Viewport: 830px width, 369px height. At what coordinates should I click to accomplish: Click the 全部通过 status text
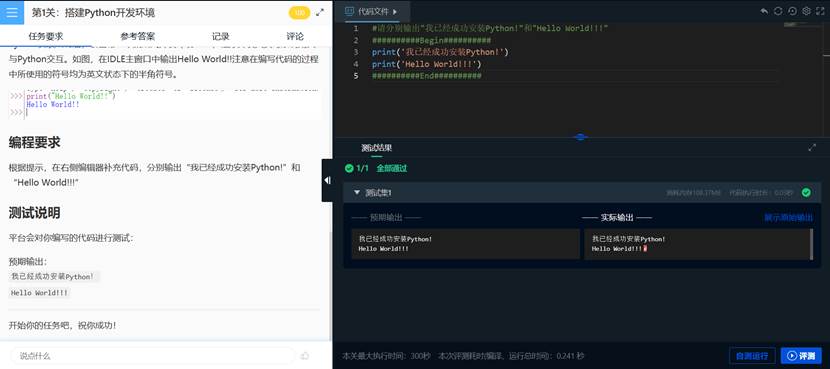(392, 168)
